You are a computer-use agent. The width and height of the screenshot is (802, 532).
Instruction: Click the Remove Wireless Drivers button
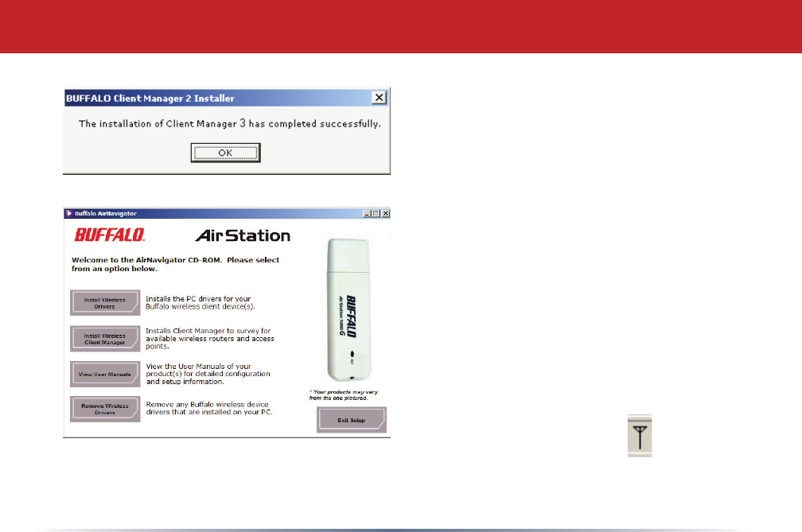105,409
